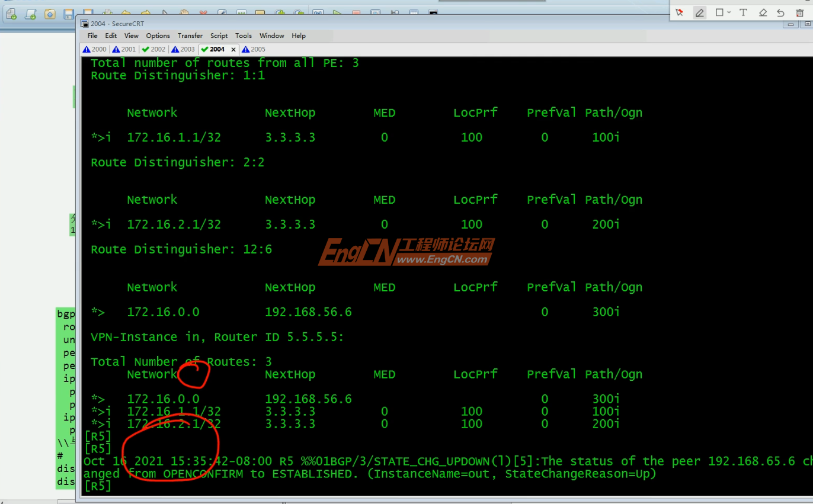Image resolution: width=813 pixels, height=504 pixels.
Task: Select the rectangle shape tool
Action: coord(719,12)
